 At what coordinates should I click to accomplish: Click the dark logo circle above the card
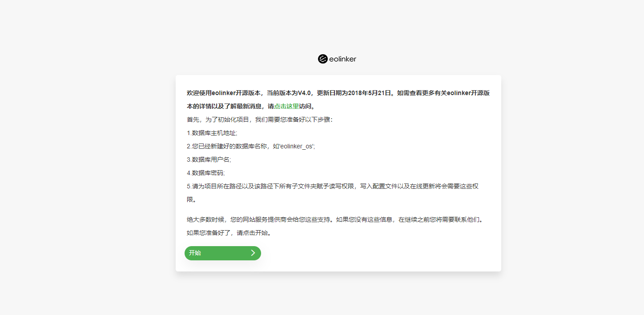(322, 59)
